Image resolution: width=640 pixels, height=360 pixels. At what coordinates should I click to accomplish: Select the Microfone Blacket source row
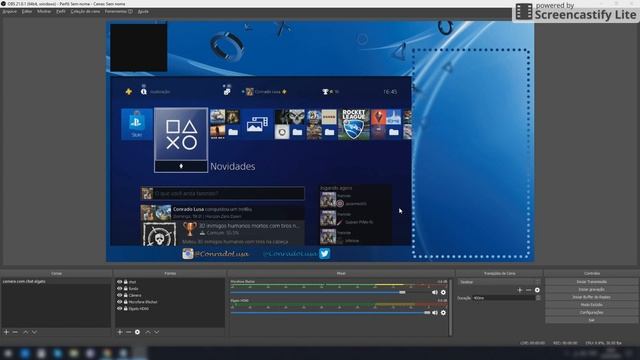pos(170,302)
